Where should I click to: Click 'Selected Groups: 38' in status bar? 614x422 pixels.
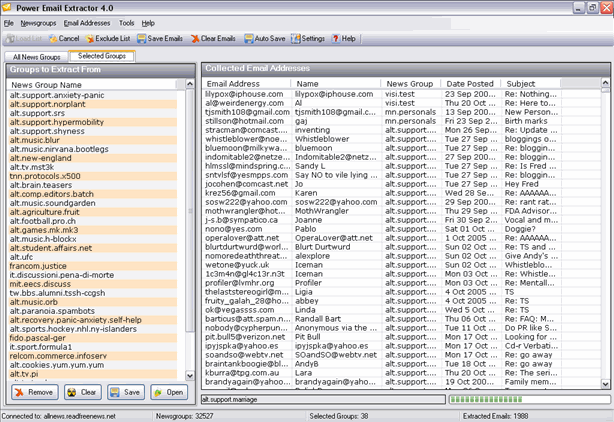click(339, 416)
